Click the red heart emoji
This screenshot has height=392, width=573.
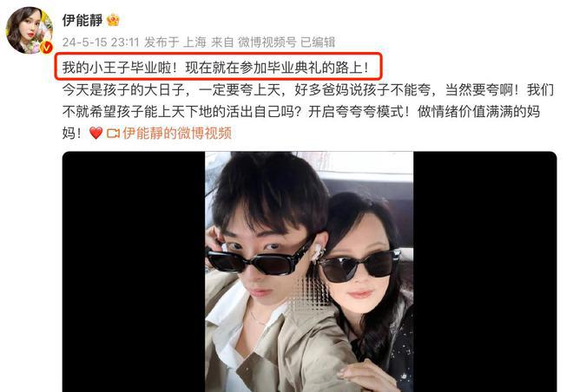tap(96, 134)
